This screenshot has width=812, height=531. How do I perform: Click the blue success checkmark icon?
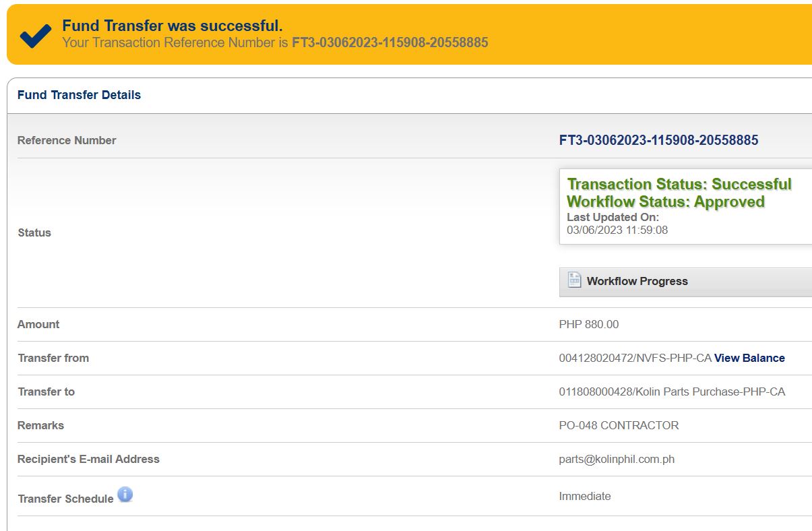[35, 35]
